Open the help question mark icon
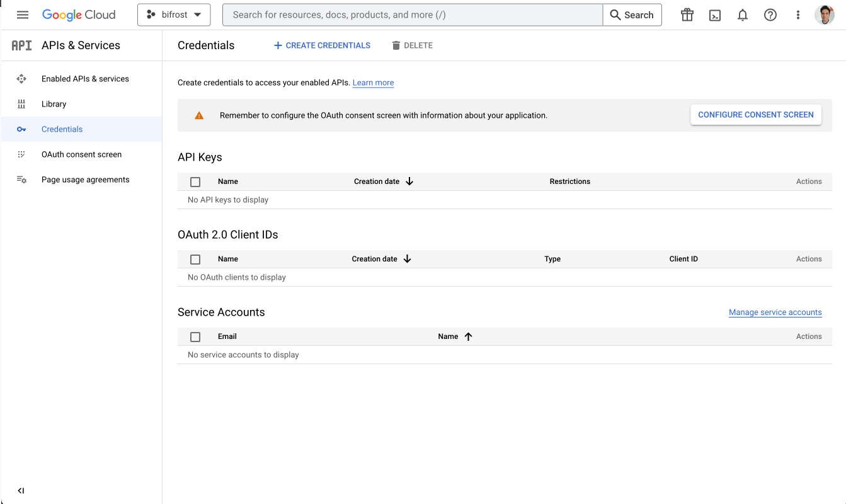This screenshot has height=504, width=846. click(x=770, y=14)
